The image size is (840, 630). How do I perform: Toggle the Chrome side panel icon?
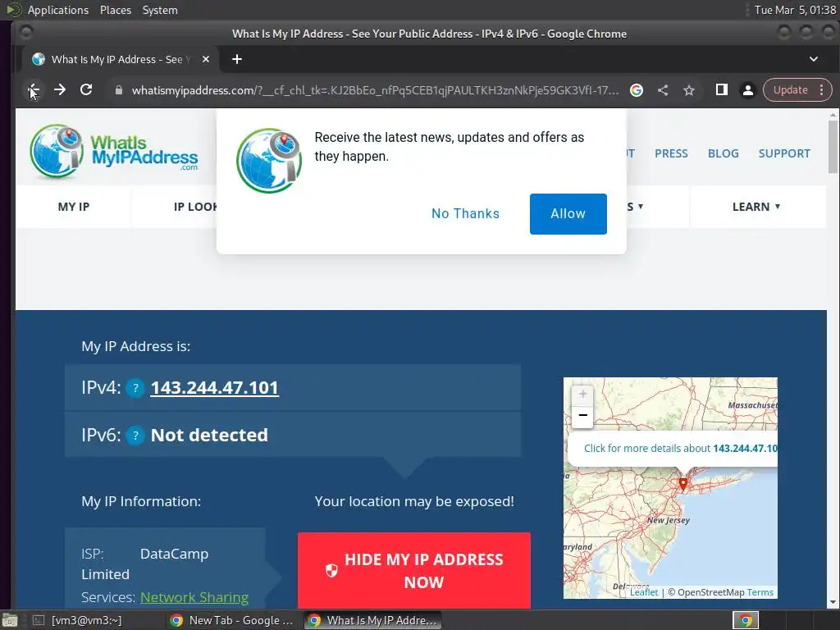tap(722, 90)
